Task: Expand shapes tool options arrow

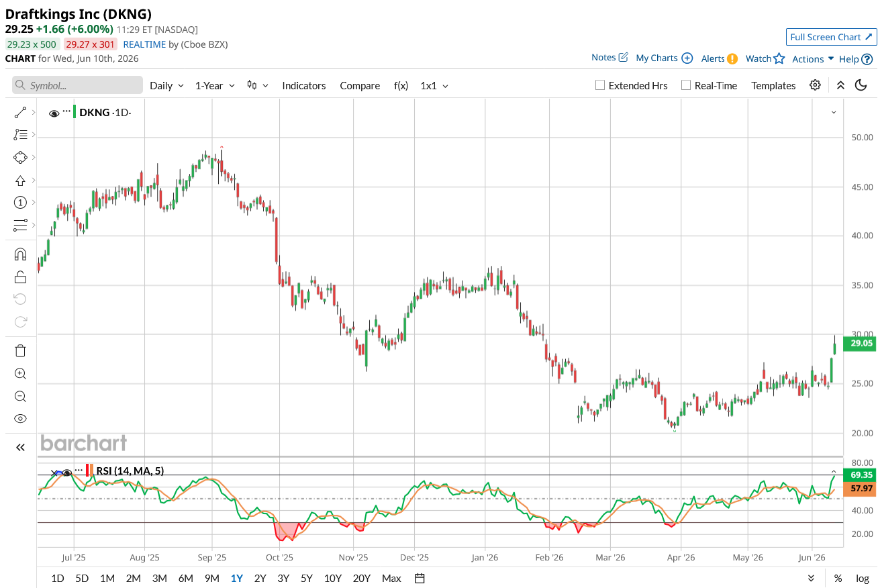Action: [x=33, y=158]
